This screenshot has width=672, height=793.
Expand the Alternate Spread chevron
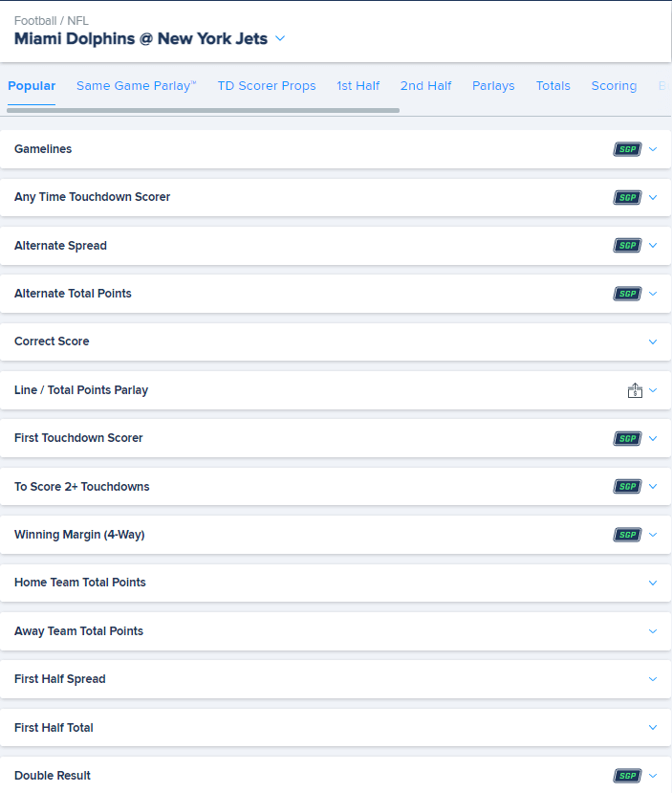tap(653, 245)
